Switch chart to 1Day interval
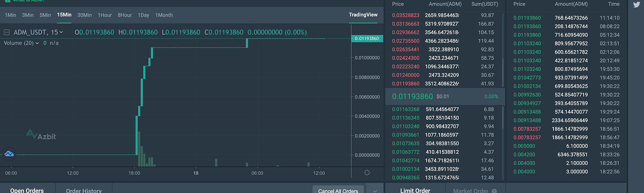The image size is (644, 193). coord(143,15)
